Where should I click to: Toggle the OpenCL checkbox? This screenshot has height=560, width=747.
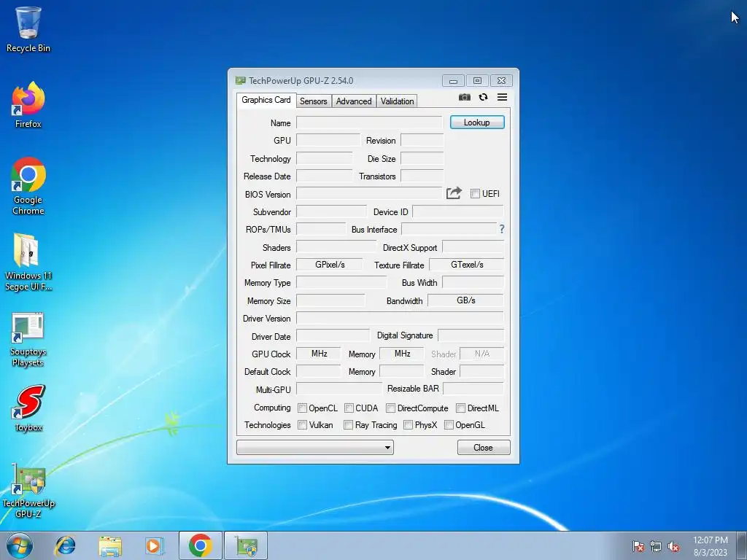pos(302,408)
